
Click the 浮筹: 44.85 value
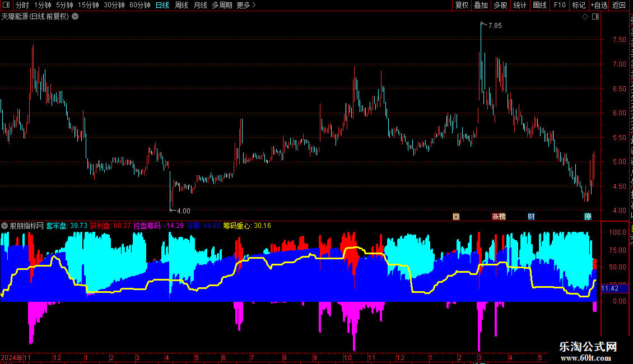pos(203,226)
